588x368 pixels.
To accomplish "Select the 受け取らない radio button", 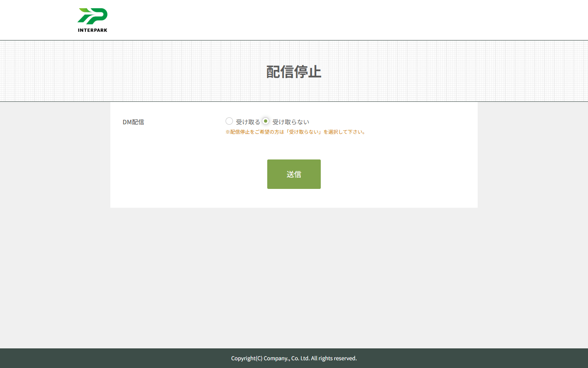I will tap(266, 121).
